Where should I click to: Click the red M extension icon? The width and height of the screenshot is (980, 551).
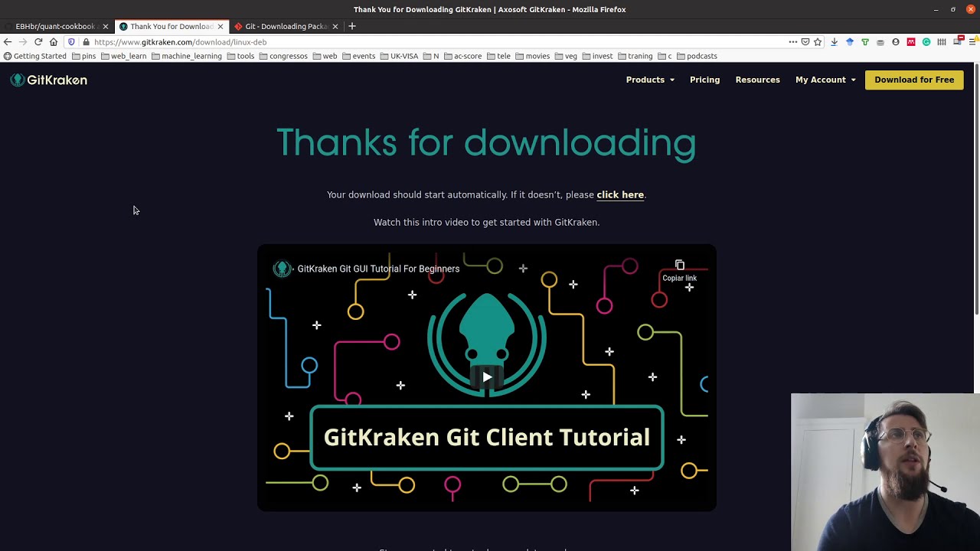point(911,42)
